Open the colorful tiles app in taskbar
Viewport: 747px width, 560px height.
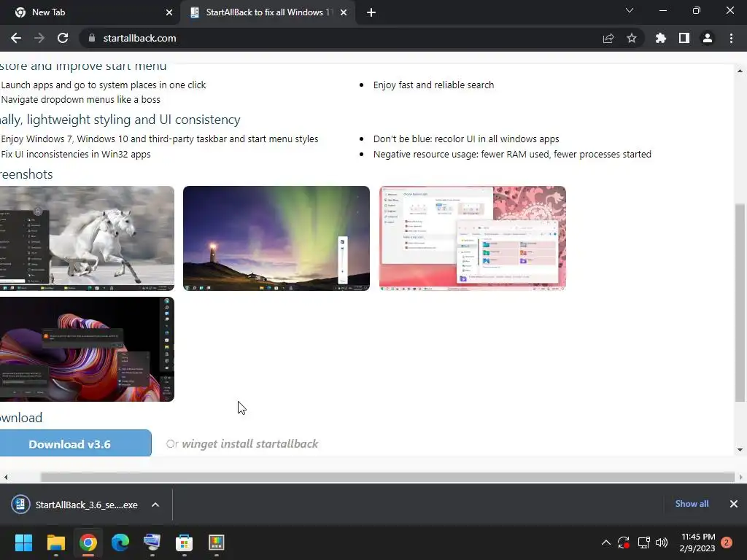tap(216, 542)
